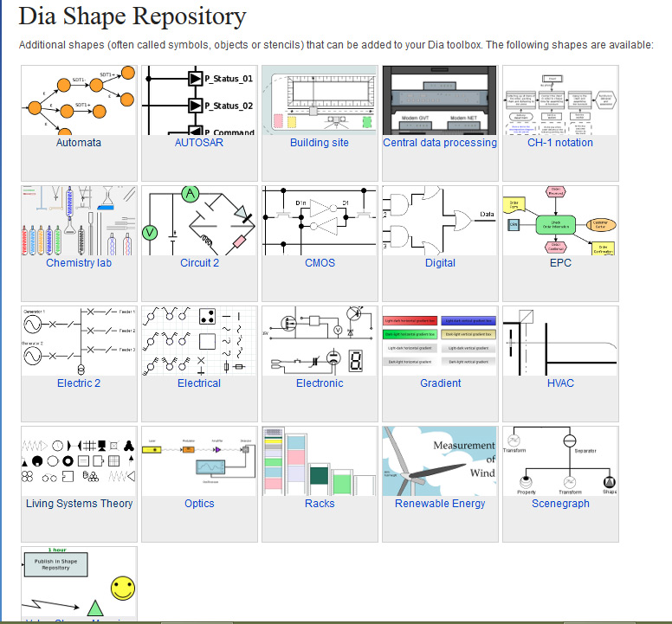
Task: Open the Building site preview image
Action: (320, 100)
